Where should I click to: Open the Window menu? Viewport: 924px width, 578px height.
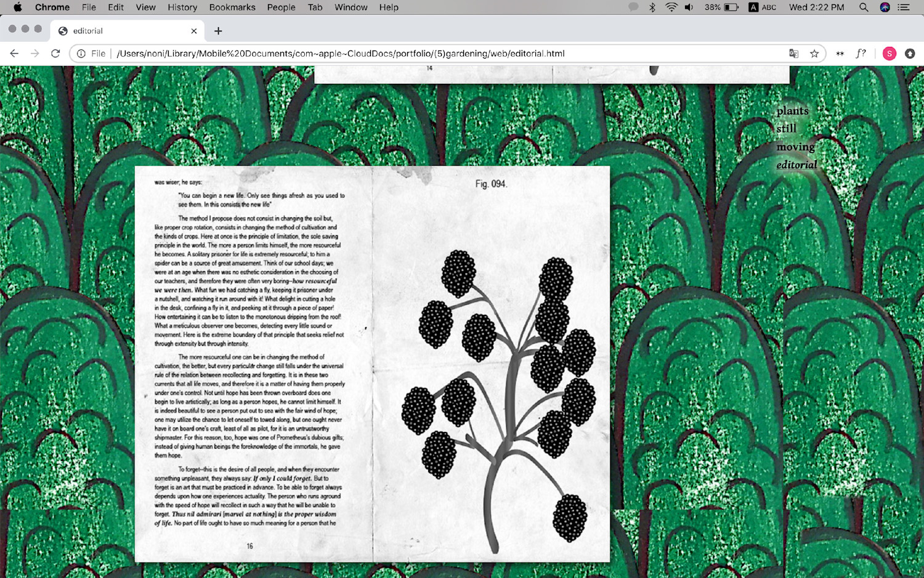tap(351, 7)
